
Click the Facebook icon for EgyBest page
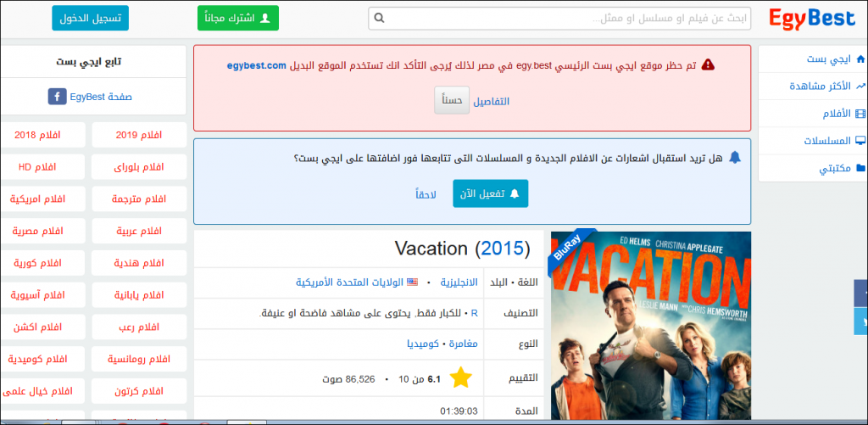[x=58, y=97]
